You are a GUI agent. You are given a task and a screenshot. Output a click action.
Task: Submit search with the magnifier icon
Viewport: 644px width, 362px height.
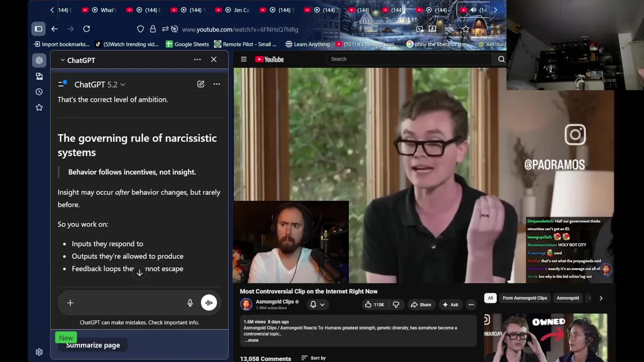pyautogui.click(x=501, y=59)
